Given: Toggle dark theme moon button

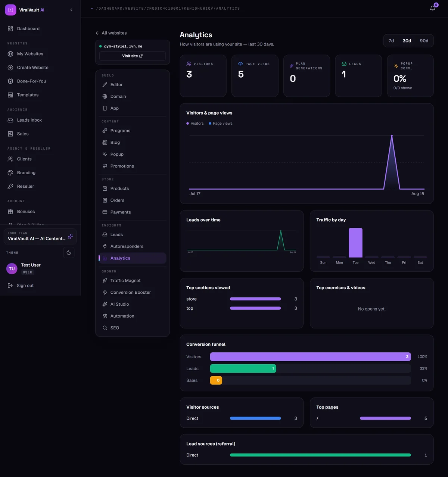Looking at the screenshot, I should [x=69, y=253].
